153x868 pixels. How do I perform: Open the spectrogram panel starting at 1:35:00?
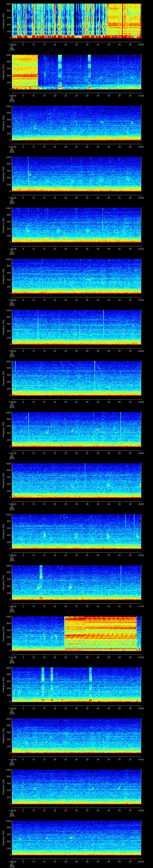77,327
